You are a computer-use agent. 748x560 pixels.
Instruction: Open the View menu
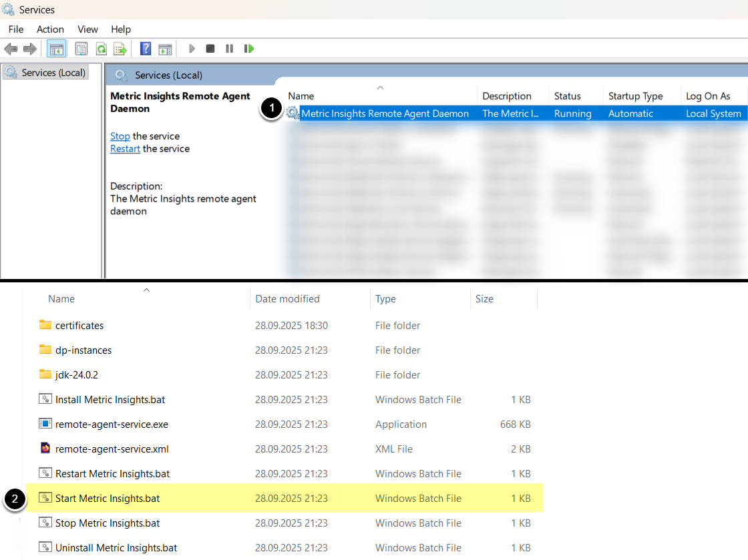pyautogui.click(x=87, y=29)
